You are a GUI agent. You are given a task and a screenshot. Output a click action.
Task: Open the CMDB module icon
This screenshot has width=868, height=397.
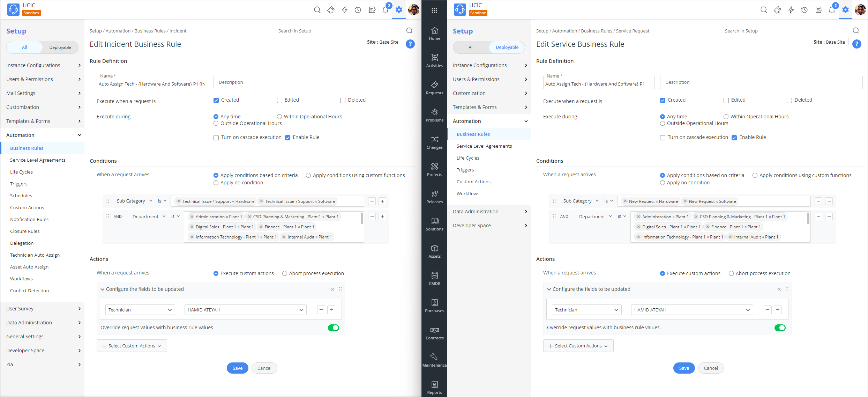(x=434, y=278)
